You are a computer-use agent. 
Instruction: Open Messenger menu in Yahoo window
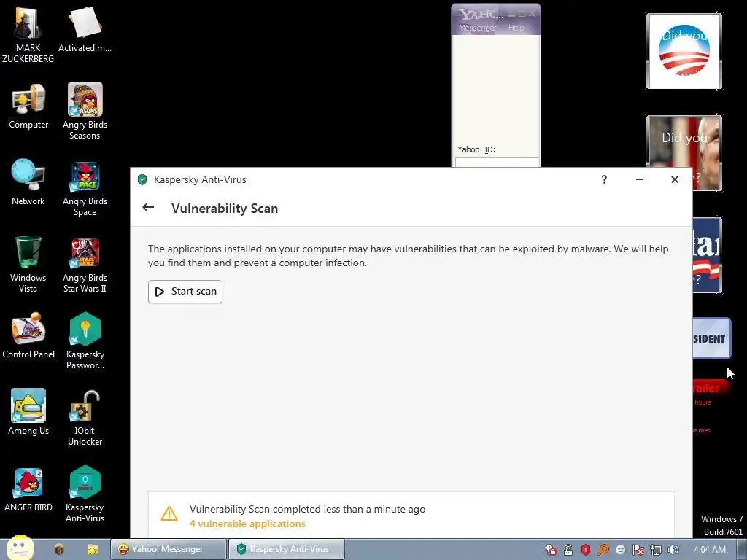coord(477,28)
